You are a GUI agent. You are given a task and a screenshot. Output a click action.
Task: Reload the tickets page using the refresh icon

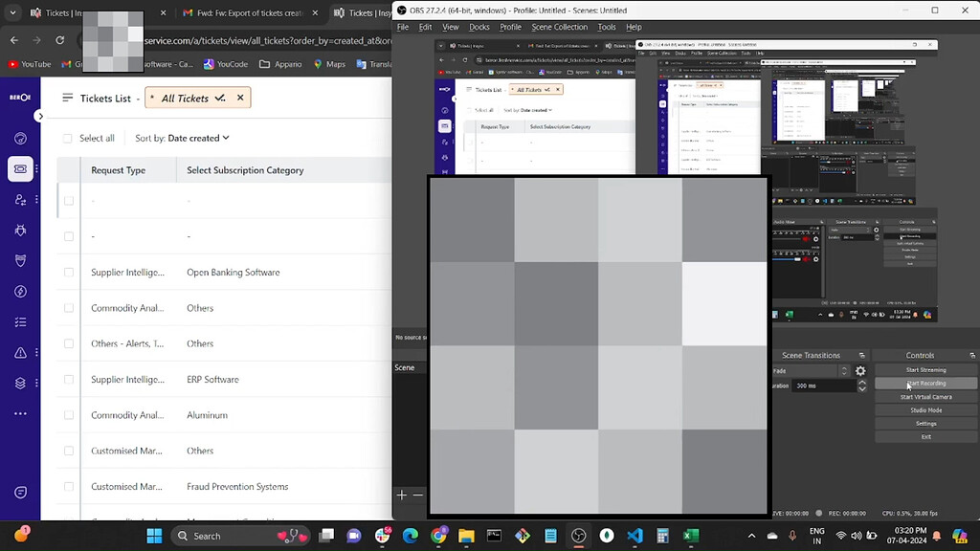tap(59, 41)
